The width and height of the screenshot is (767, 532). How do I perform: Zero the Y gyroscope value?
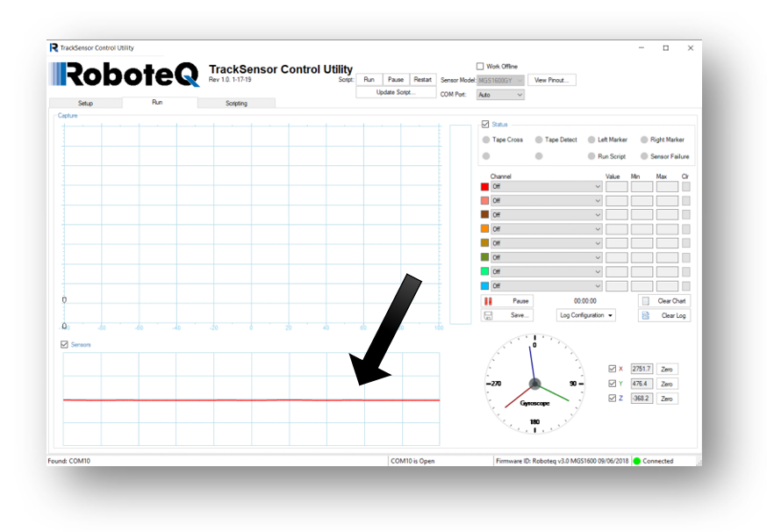click(x=667, y=384)
